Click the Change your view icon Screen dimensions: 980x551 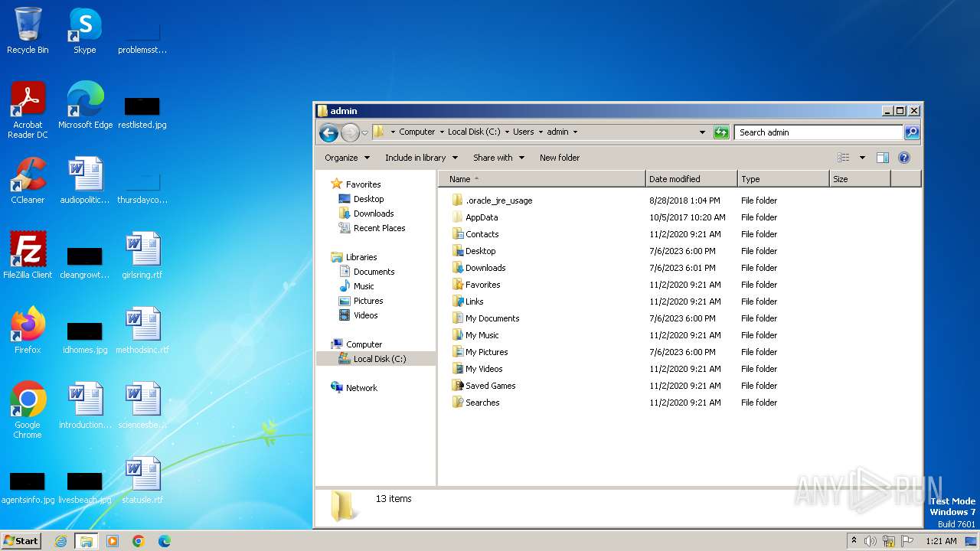[844, 158]
